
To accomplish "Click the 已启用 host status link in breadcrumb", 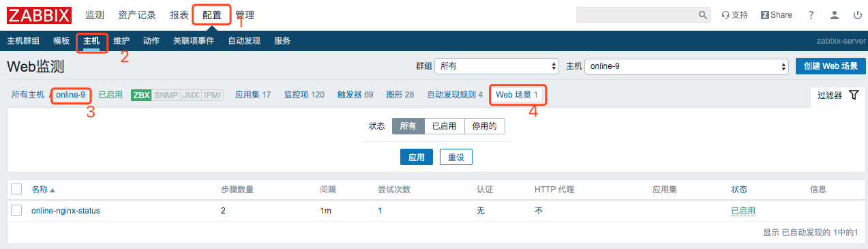I will [110, 95].
